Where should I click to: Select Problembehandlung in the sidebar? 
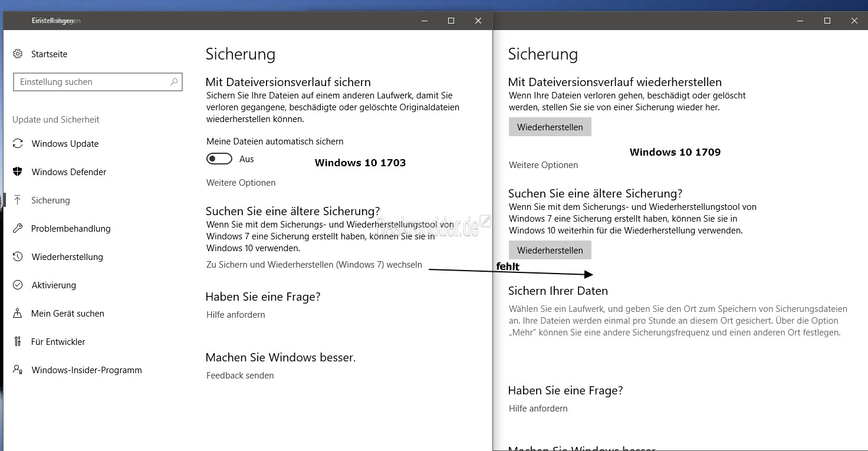point(71,228)
